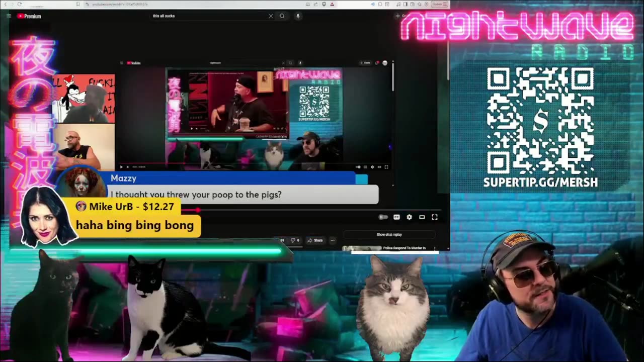The height and width of the screenshot is (362, 644).
Task: Play the nested inner video
Action: (121, 167)
